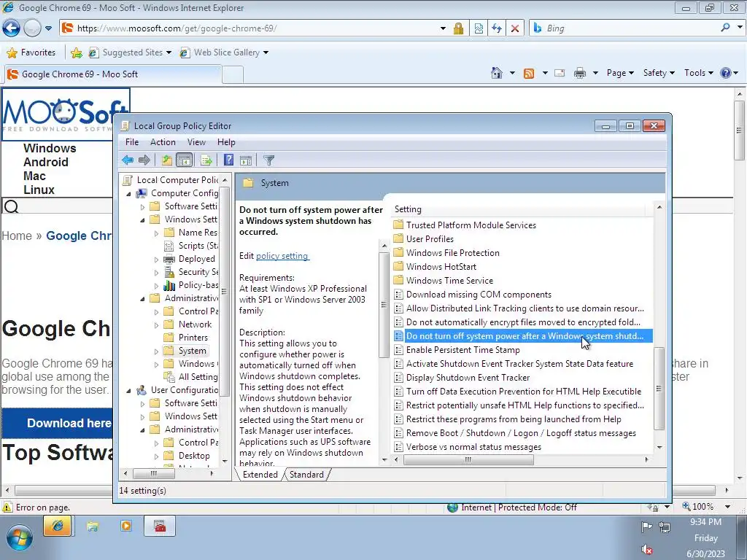Click the website search magnifier icon
This screenshot has width=747, height=560.
(x=12, y=206)
